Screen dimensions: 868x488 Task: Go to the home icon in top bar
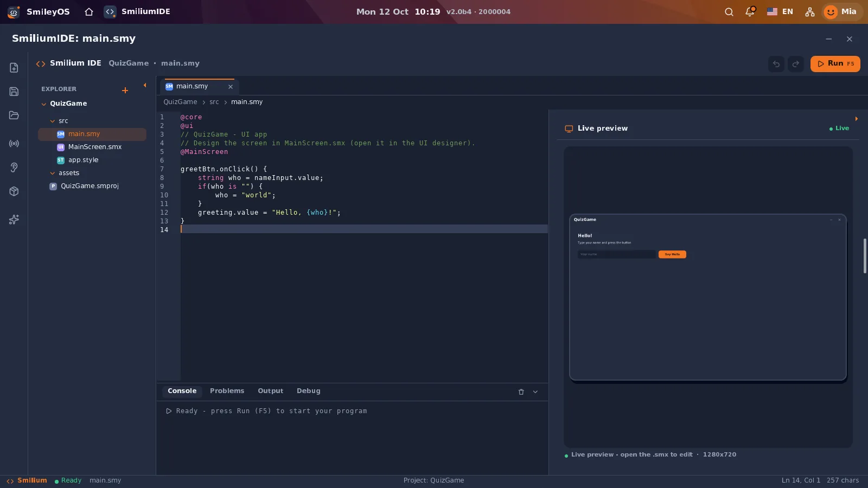point(89,12)
